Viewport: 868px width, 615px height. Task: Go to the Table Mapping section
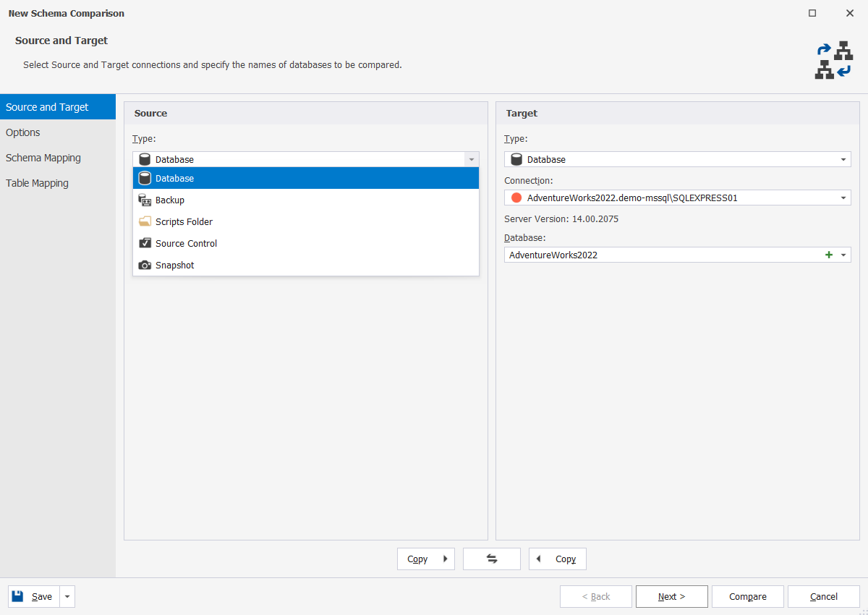[x=37, y=183]
